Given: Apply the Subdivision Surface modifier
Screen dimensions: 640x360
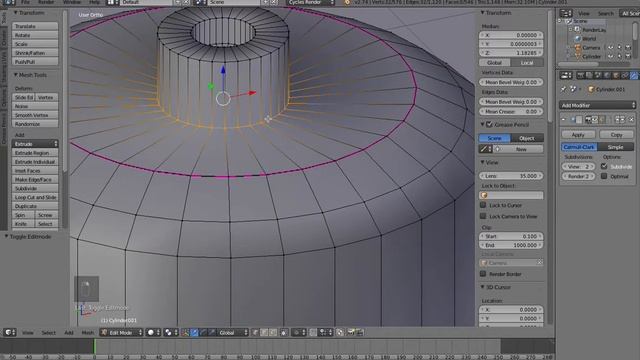Looking at the screenshot, I should tap(578, 135).
